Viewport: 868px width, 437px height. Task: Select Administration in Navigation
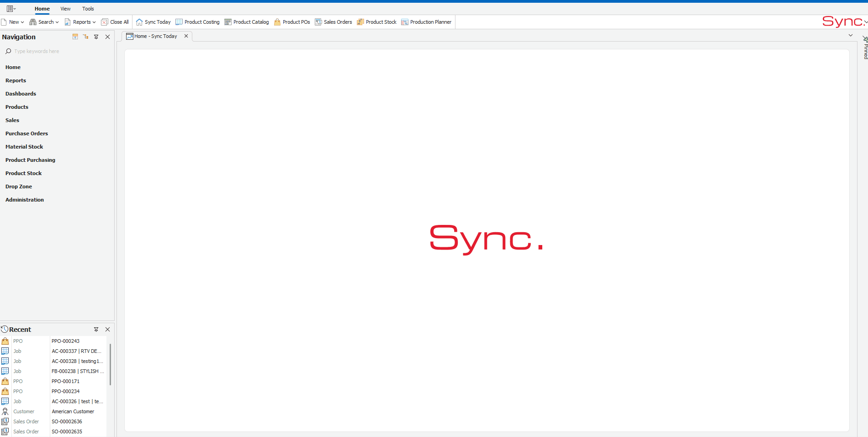(25, 200)
